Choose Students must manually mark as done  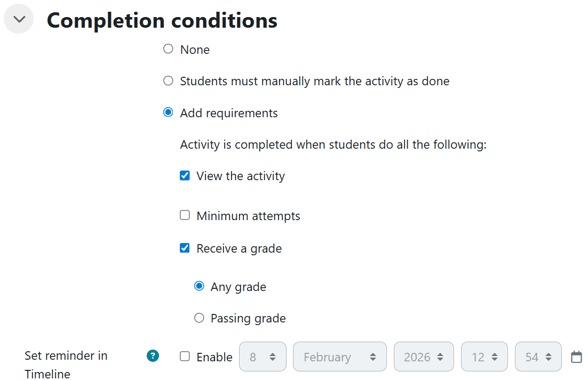point(168,81)
